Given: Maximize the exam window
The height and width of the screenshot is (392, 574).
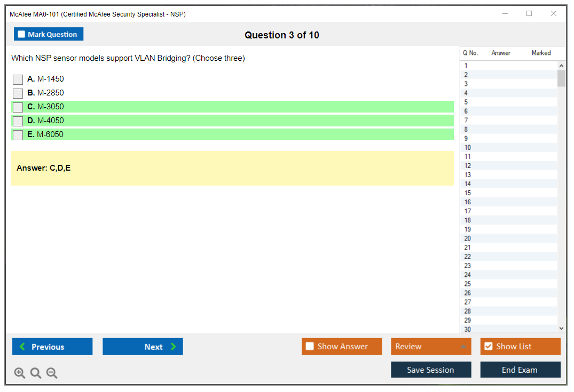Looking at the screenshot, I should pos(529,14).
